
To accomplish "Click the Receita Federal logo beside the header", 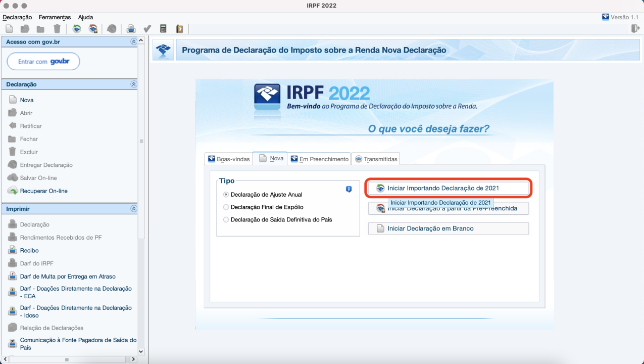I will click(x=163, y=49).
